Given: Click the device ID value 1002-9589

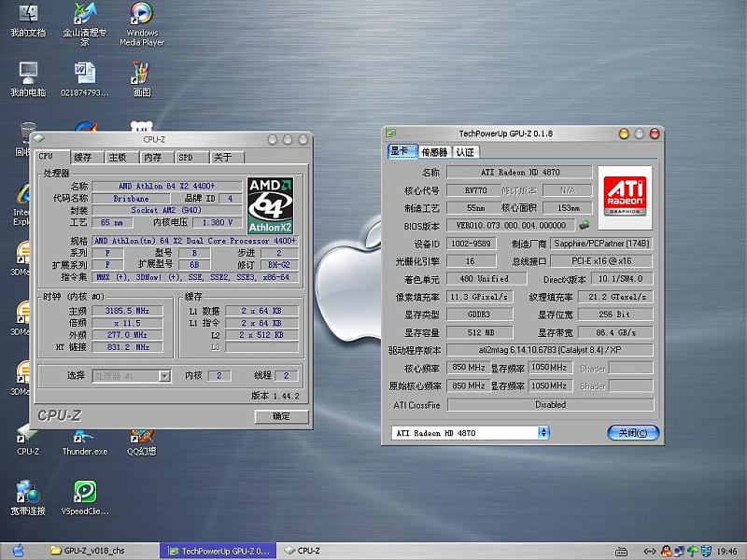Looking at the screenshot, I should pyautogui.click(x=472, y=244).
